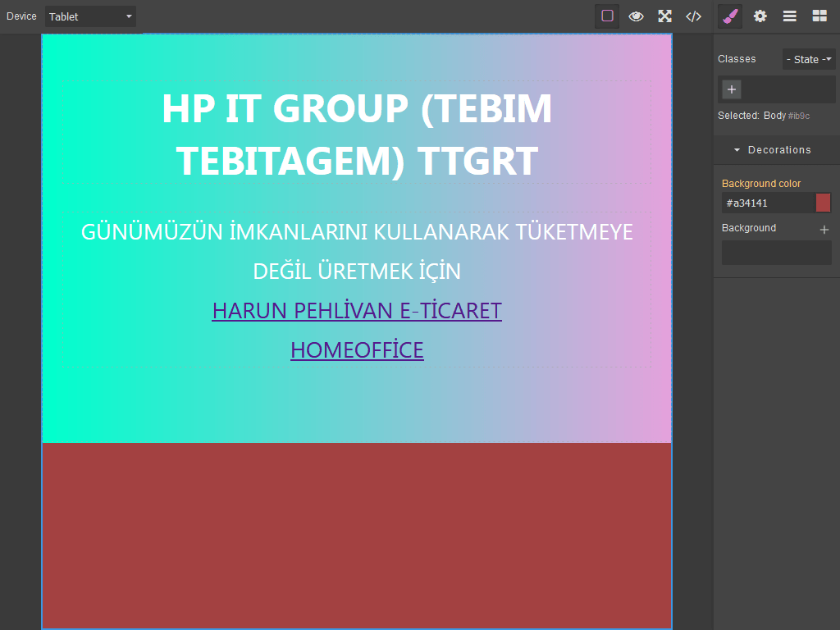The height and width of the screenshot is (630, 840).
Task: Click the empty Background layers field
Action: point(776,253)
